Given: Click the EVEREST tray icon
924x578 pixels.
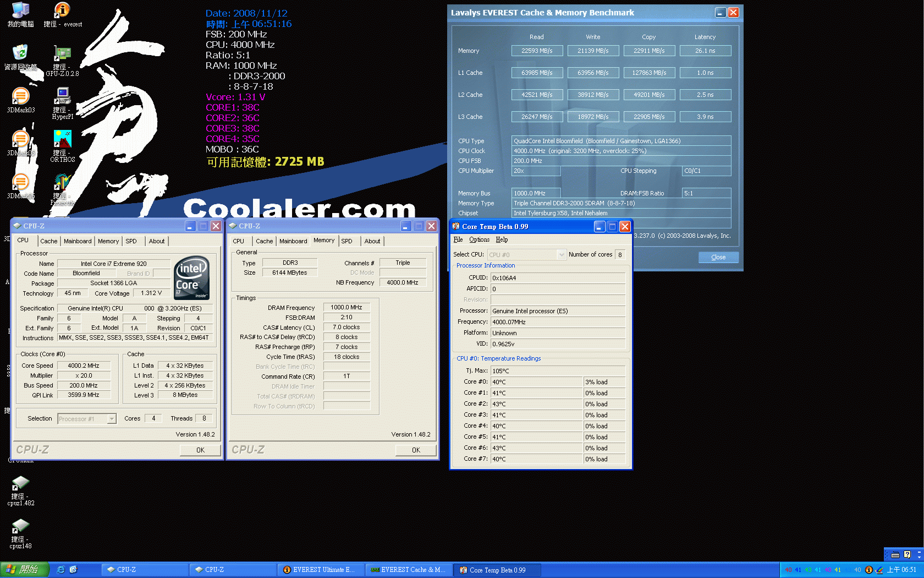Looking at the screenshot, I should click(868, 570).
